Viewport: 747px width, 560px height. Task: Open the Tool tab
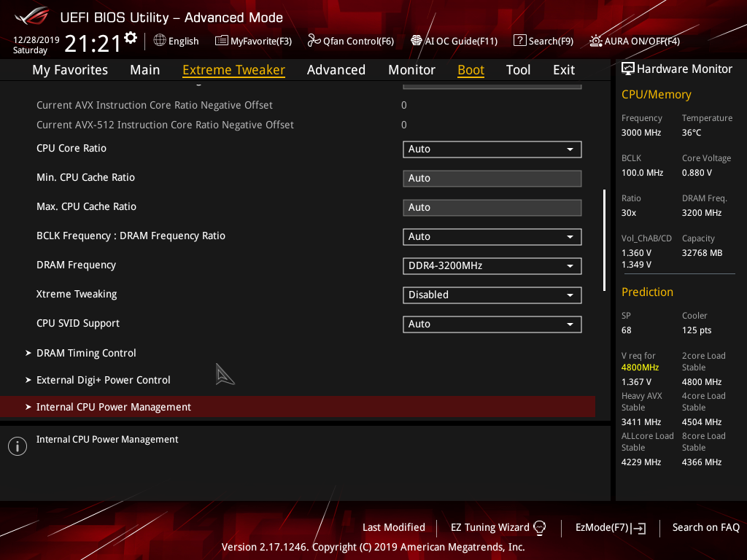click(x=518, y=70)
